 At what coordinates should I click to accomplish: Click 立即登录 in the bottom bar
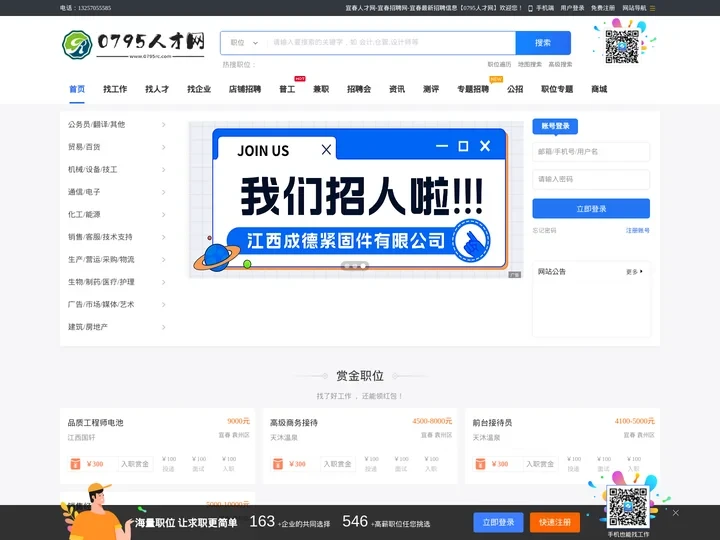(498, 523)
